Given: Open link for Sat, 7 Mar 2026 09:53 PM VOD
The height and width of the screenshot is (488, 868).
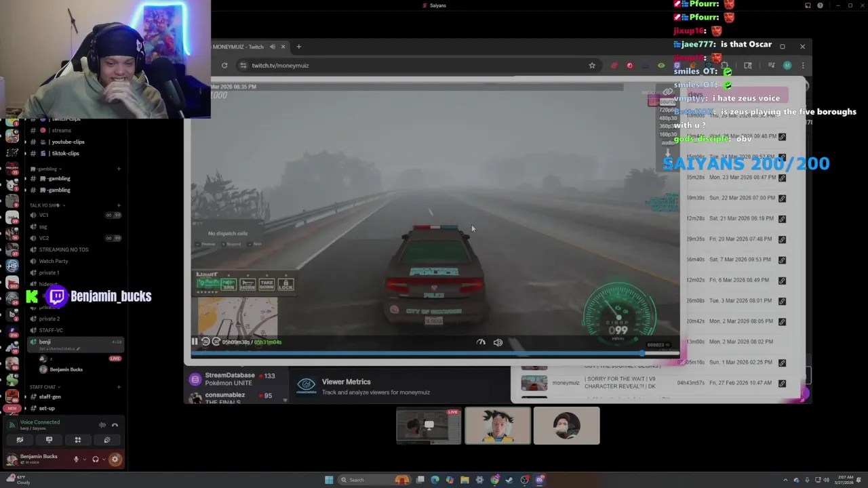Looking at the screenshot, I should [x=782, y=260].
